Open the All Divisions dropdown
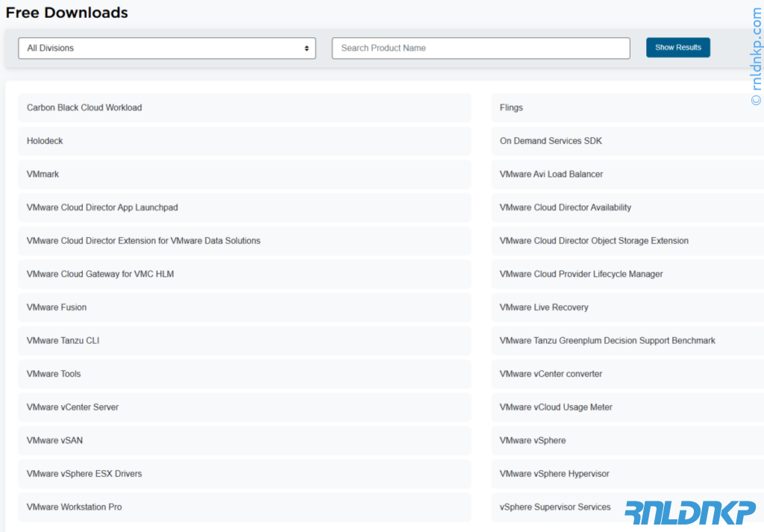764x532 pixels. [x=166, y=48]
